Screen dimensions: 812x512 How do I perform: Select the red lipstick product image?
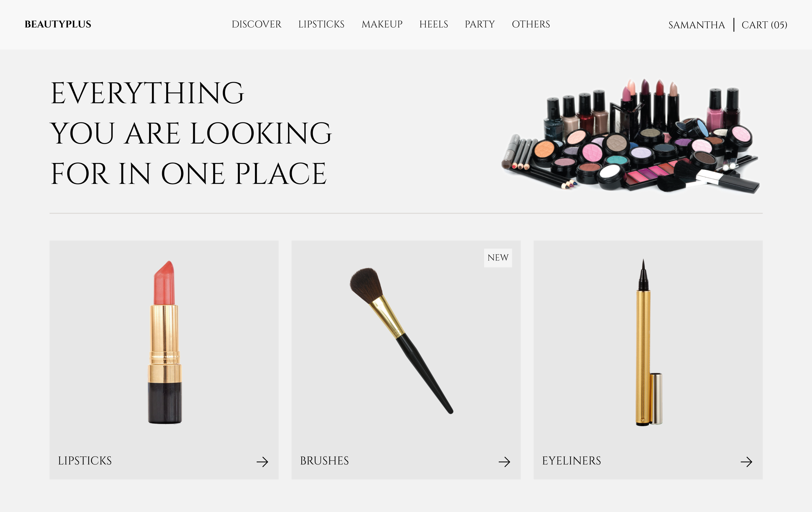[x=164, y=342]
